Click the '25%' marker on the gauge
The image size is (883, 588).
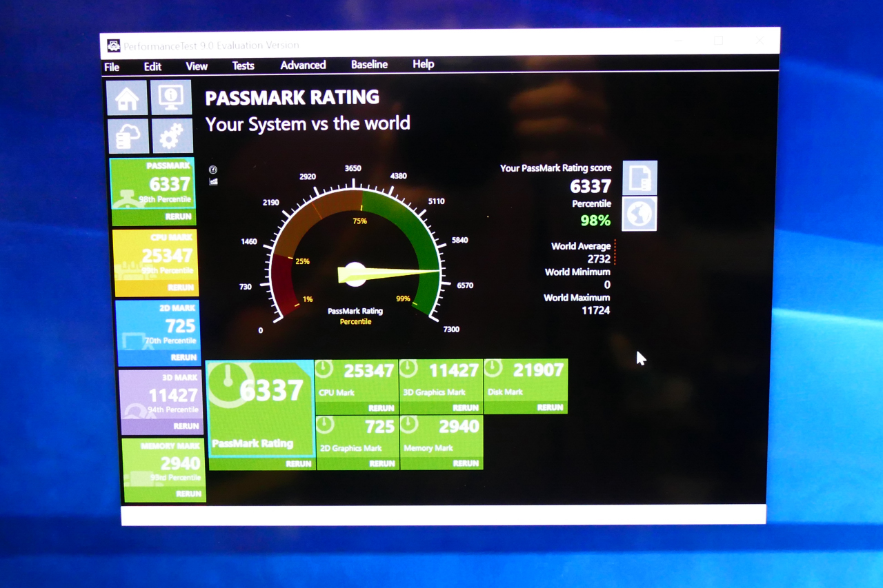(302, 261)
